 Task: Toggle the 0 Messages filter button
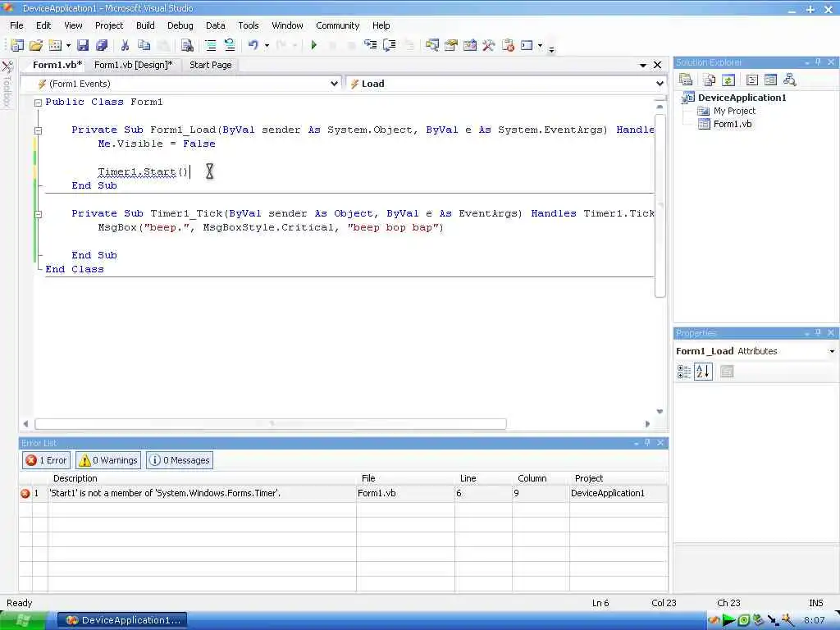point(180,460)
